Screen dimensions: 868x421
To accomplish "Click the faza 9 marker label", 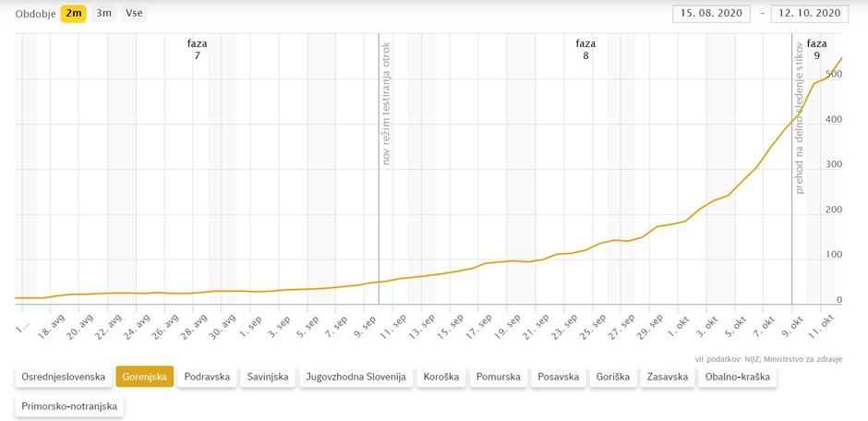I will [x=816, y=50].
